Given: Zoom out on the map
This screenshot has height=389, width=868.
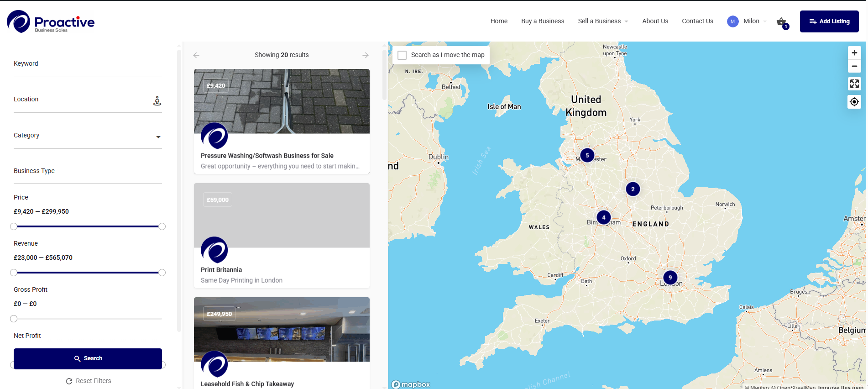Looking at the screenshot, I should [x=854, y=66].
